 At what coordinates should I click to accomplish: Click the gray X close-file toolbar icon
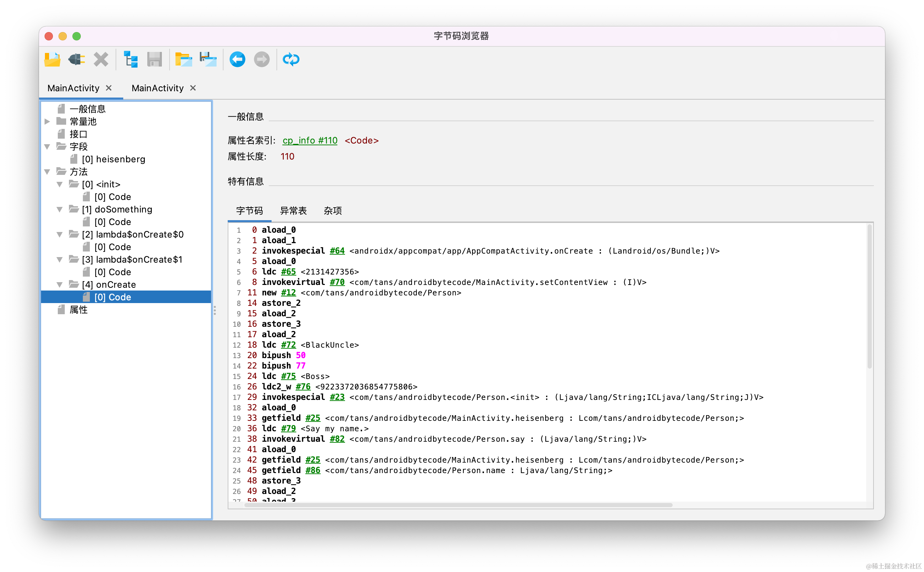tap(101, 59)
